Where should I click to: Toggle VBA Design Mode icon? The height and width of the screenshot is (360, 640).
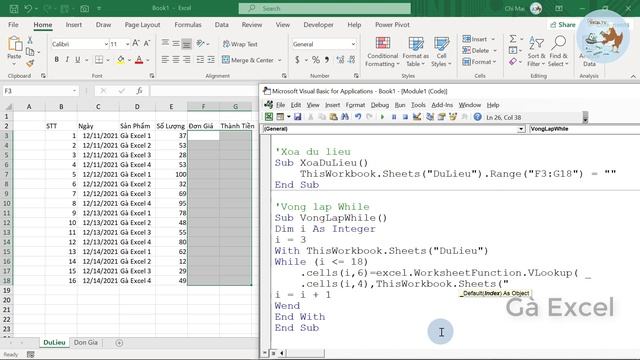(x=417, y=117)
